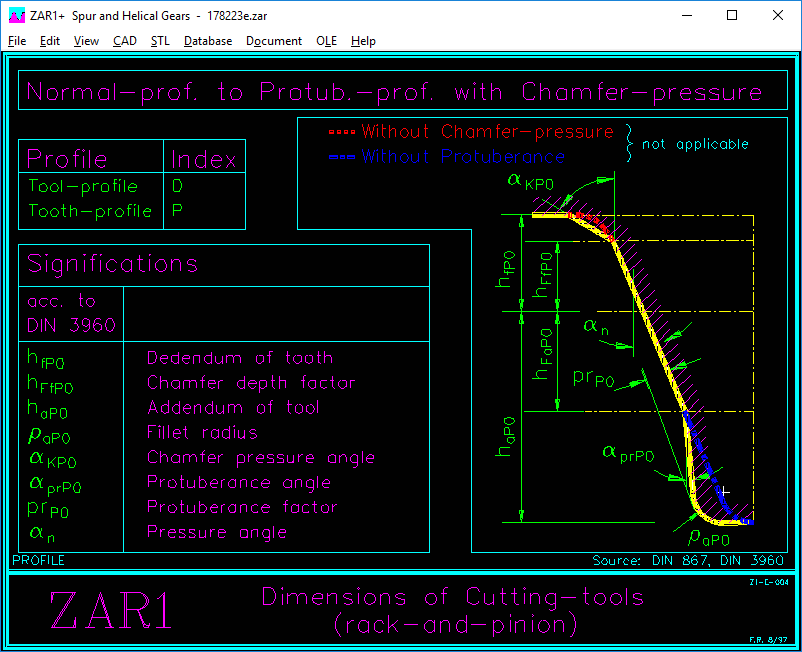Image resolution: width=802 pixels, height=652 pixels.
Task: Click the 'Pressure angle' description
Action: [217, 532]
